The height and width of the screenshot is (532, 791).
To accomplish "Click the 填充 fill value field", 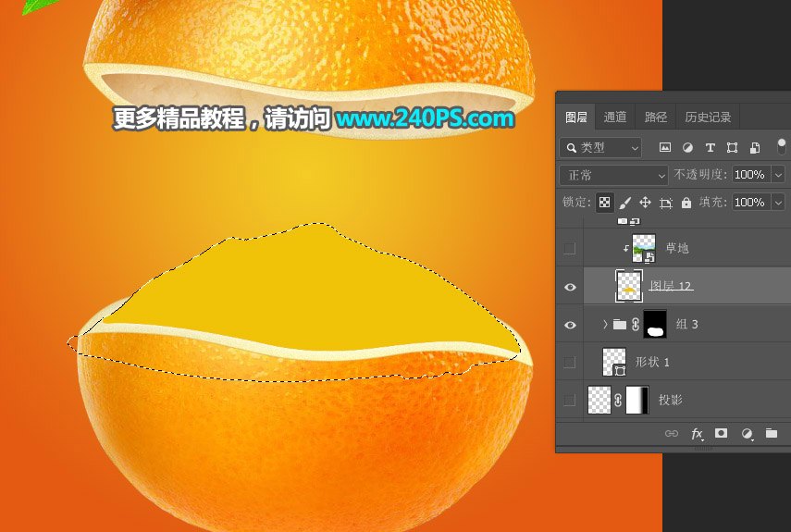I will coord(751,203).
